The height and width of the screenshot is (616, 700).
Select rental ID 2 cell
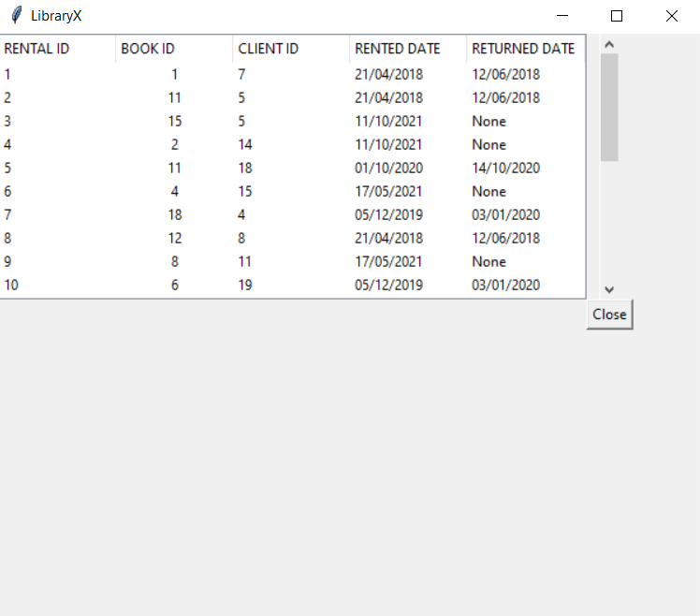click(7, 97)
